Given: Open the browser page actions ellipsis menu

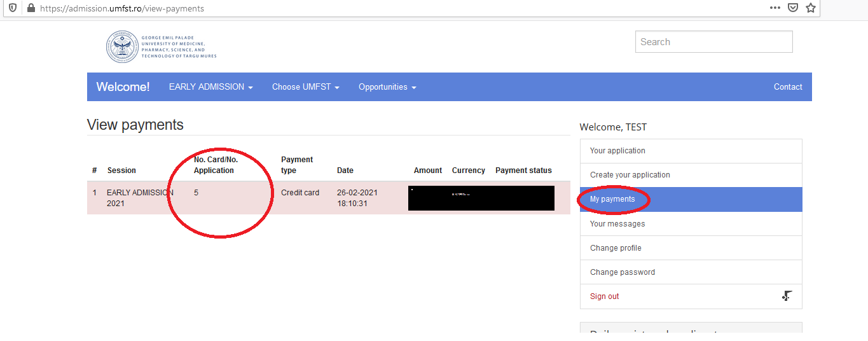Looking at the screenshot, I should [x=775, y=8].
